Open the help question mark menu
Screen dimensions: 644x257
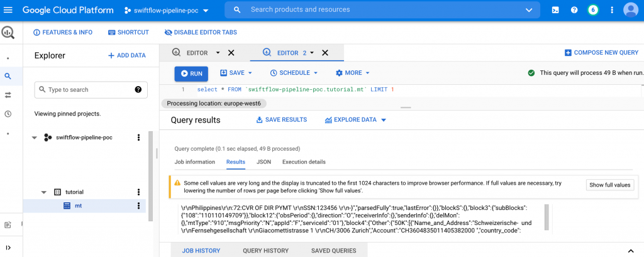coord(574,10)
